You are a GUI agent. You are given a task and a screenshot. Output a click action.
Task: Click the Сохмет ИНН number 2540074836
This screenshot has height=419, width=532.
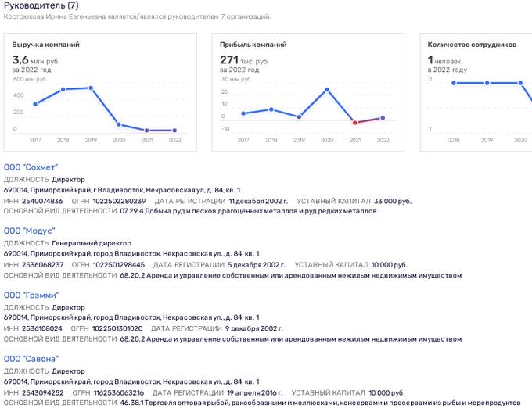pyautogui.click(x=42, y=201)
